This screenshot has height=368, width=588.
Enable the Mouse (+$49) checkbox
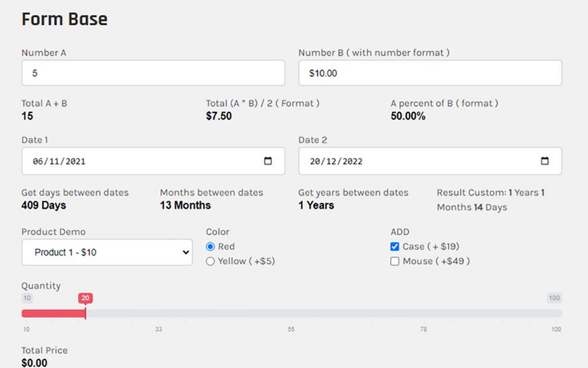[x=394, y=261]
